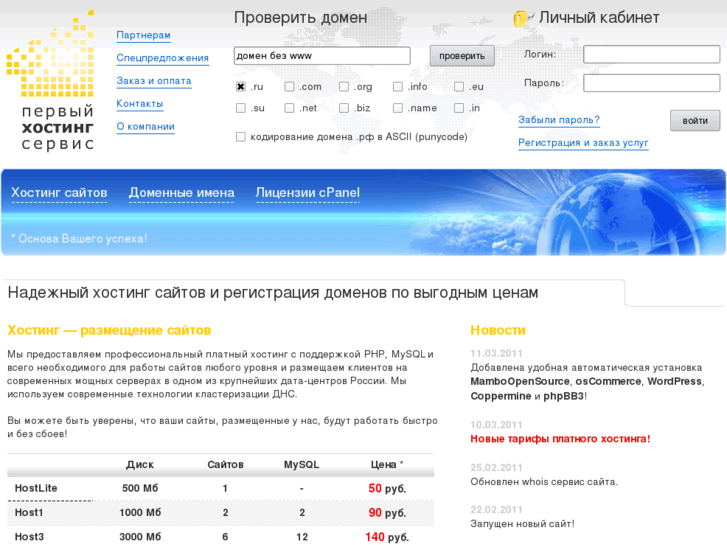Click the Host3 price 140 руб.

point(387,537)
